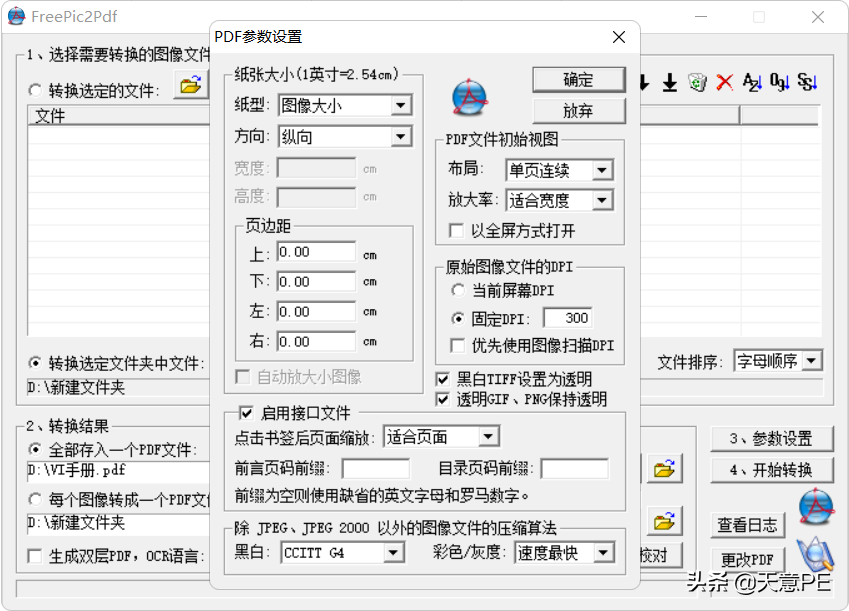The height and width of the screenshot is (611, 849).
Task: Click the red X delete icon
Action: coord(724,82)
